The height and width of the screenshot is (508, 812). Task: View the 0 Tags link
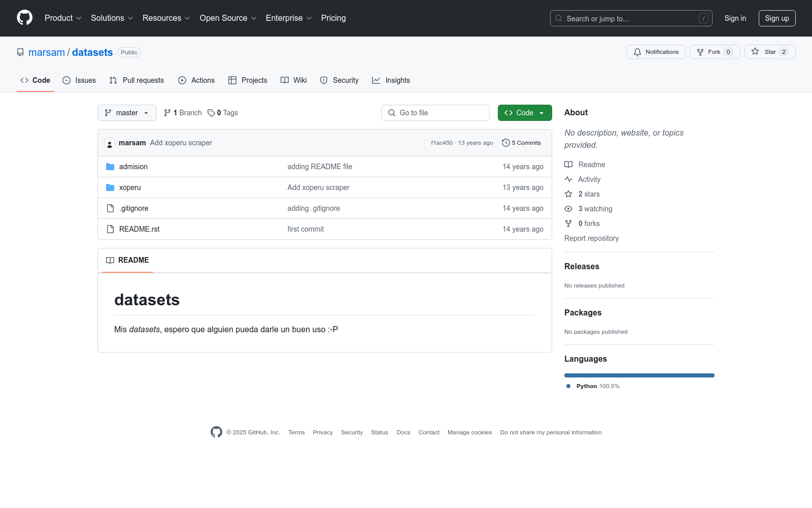223,113
